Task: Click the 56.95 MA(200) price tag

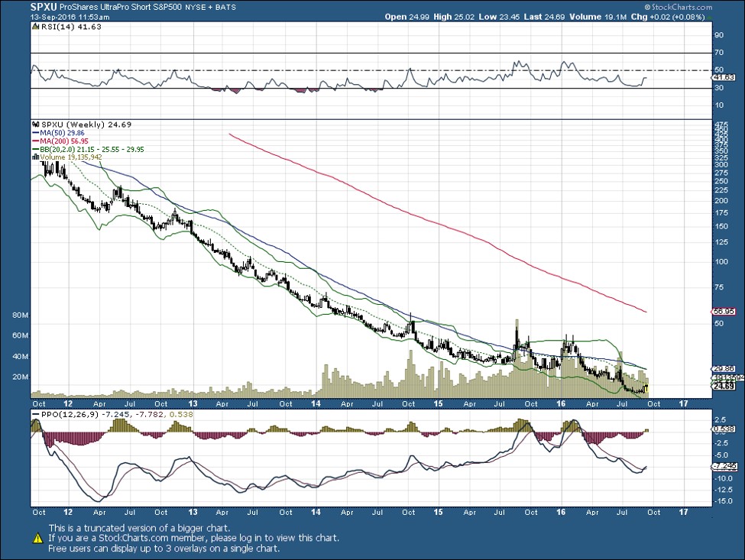Action: point(724,312)
